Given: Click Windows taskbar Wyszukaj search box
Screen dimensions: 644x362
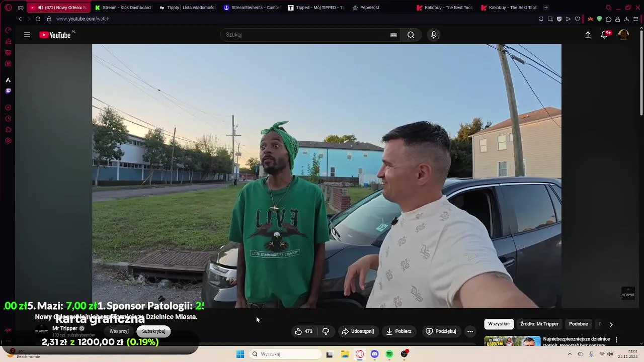Looking at the screenshot, I should (x=286, y=354).
